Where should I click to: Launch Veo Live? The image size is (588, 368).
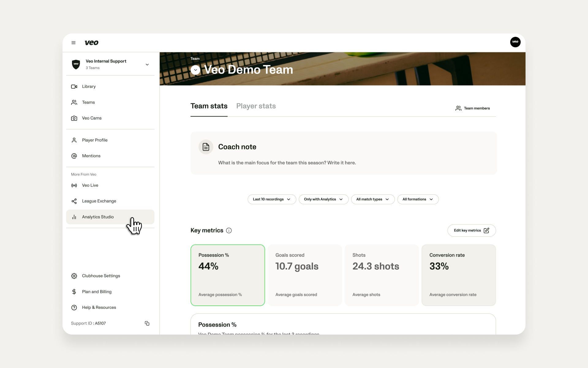(x=90, y=185)
